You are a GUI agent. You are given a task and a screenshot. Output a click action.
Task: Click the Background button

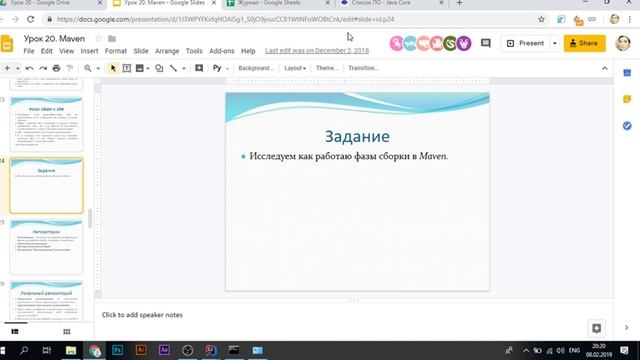point(256,68)
